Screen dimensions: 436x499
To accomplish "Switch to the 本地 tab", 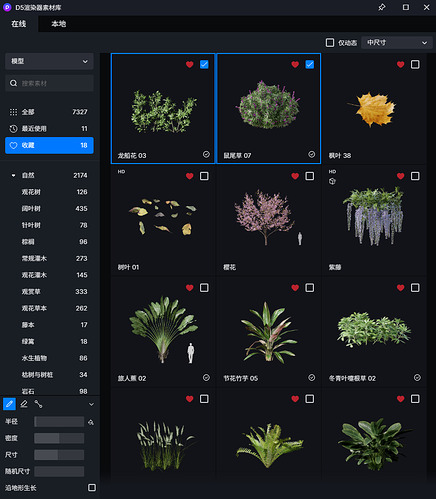I will point(59,24).
